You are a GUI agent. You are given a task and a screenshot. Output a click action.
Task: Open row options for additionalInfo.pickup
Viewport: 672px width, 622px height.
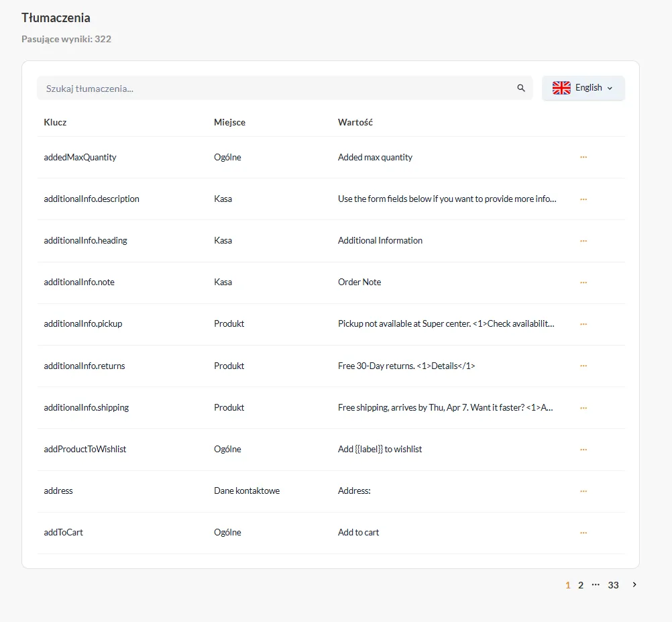(583, 324)
